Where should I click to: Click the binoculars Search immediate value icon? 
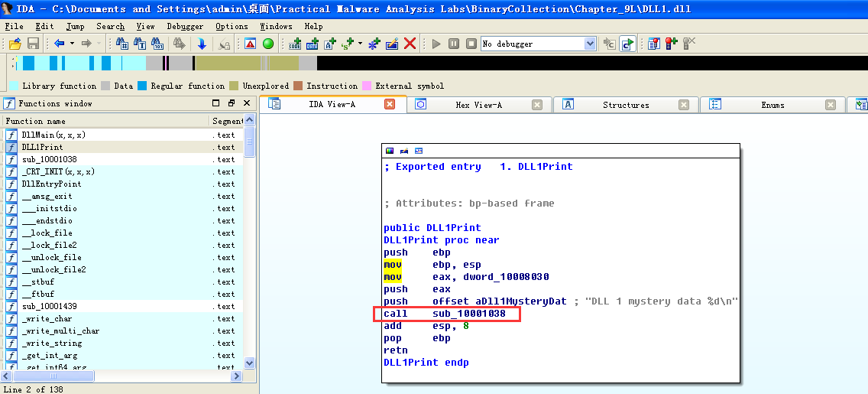[122, 43]
